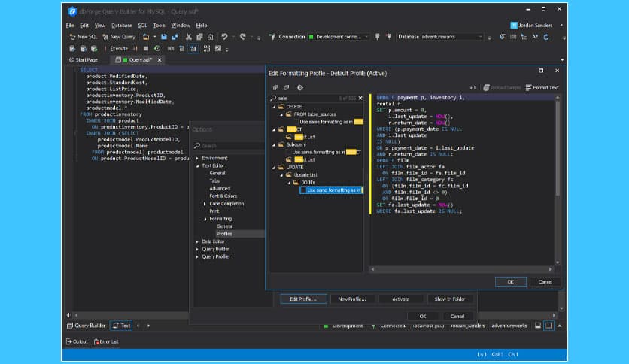Collapse the DELETE tree node

pyautogui.click(x=274, y=107)
